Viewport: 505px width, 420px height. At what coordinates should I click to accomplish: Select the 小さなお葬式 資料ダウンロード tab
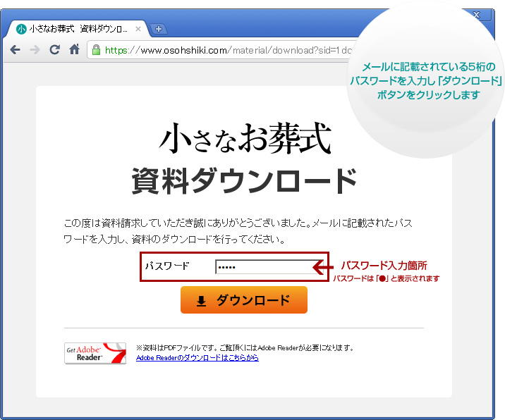[x=78, y=29]
